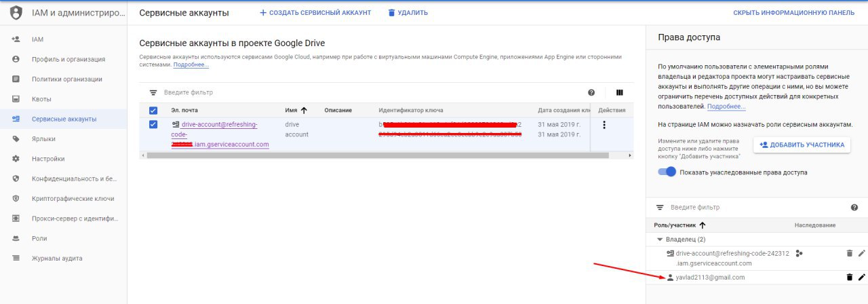868x304 pixels.
Task: Uncheck the drive-account row checkbox
Action: 153,124
